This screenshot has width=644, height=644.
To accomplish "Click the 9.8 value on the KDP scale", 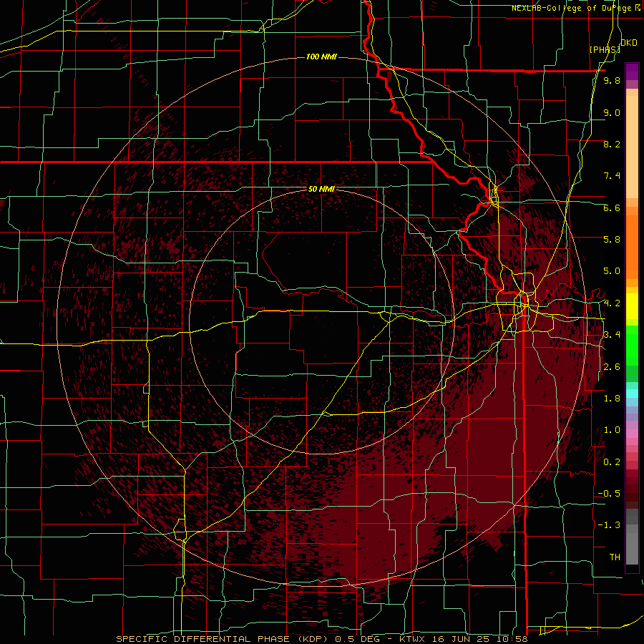I will point(612,80).
